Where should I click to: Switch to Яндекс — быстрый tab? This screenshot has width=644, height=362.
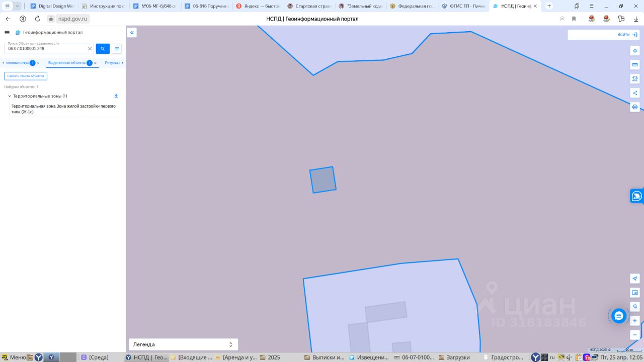pos(258,6)
